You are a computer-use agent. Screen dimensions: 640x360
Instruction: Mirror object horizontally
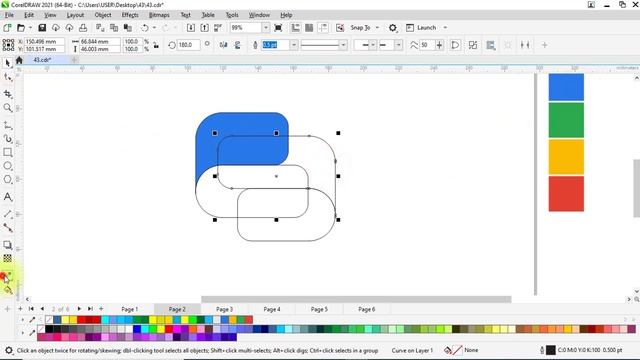coord(223,45)
